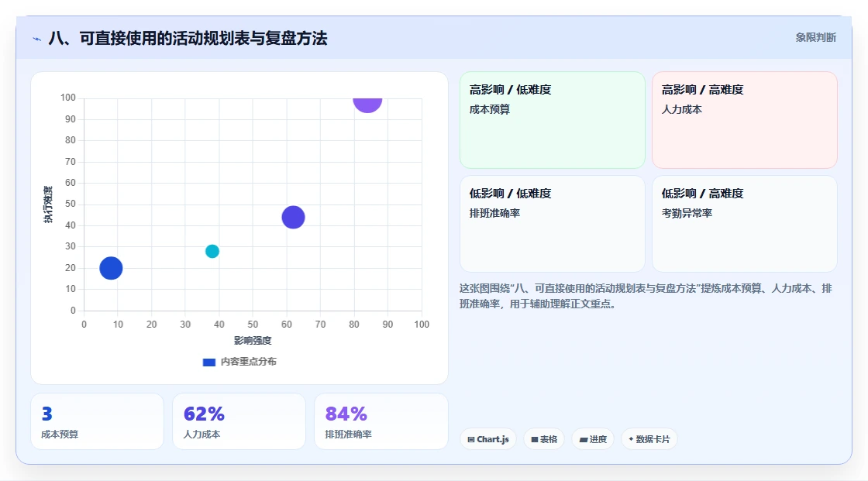
Task: Click the 进度 tag chip
Action: coord(593,439)
